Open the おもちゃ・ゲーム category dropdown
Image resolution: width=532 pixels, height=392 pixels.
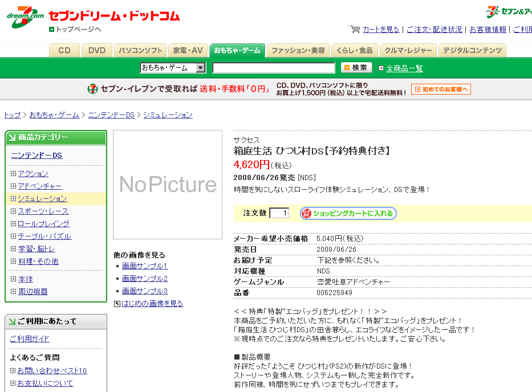click(x=173, y=68)
